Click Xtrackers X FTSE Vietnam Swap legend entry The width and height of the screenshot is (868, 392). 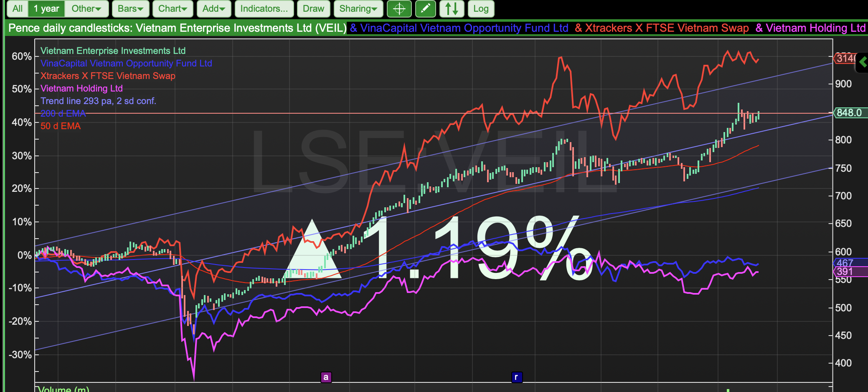[x=108, y=76]
